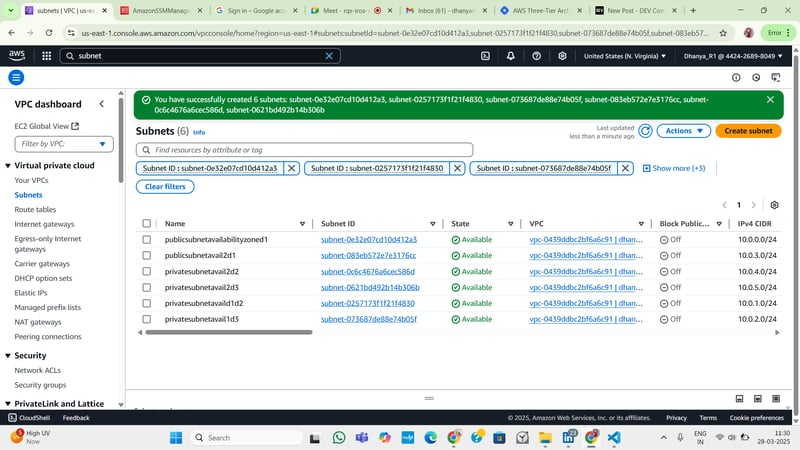Check the publicsubnetavail2d1 row
Image resolution: width=800 pixels, height=450 pixels.
pos(146,255)
